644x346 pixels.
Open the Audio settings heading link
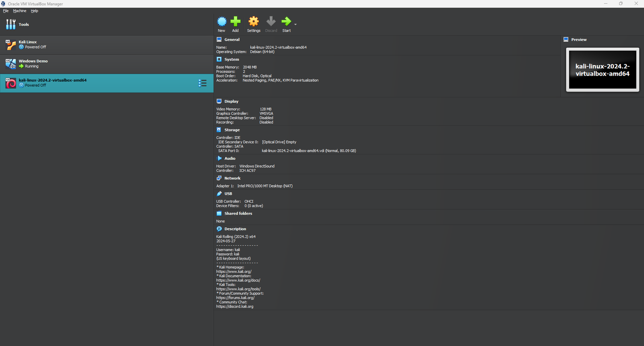click(x=230, y=159)
